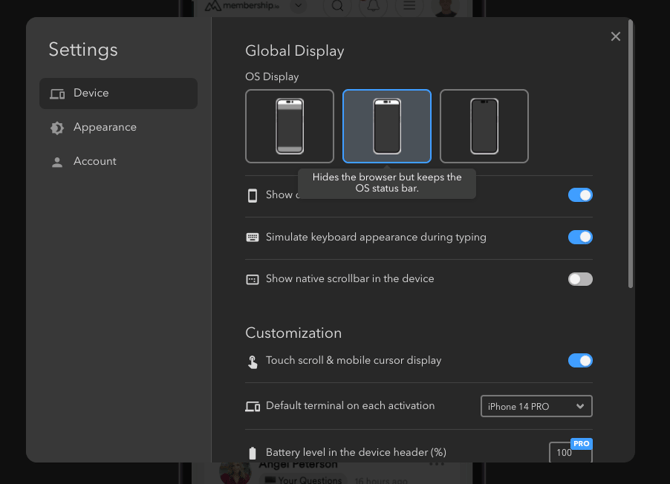Click the battery level percentage field

tap(570, 452)
